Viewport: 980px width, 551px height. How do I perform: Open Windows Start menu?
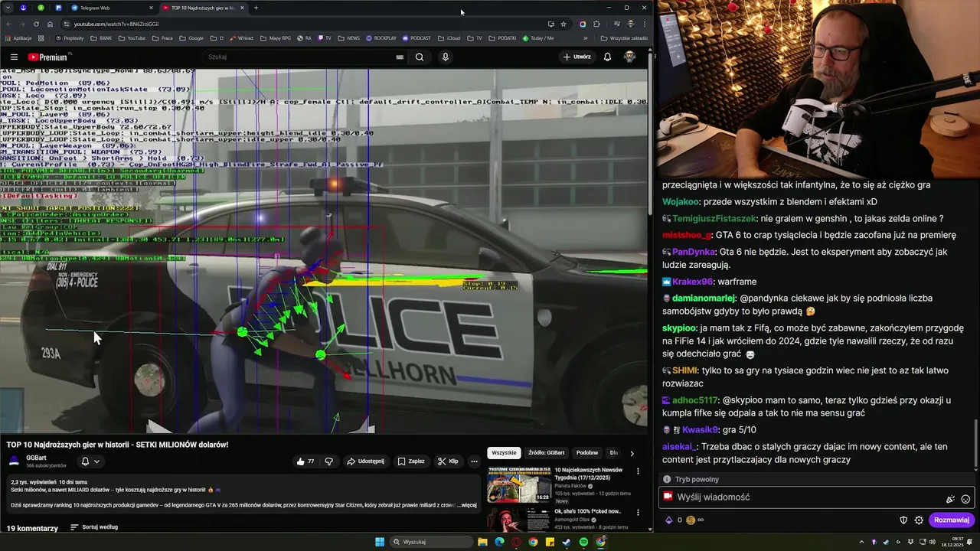tap(380, 542)
